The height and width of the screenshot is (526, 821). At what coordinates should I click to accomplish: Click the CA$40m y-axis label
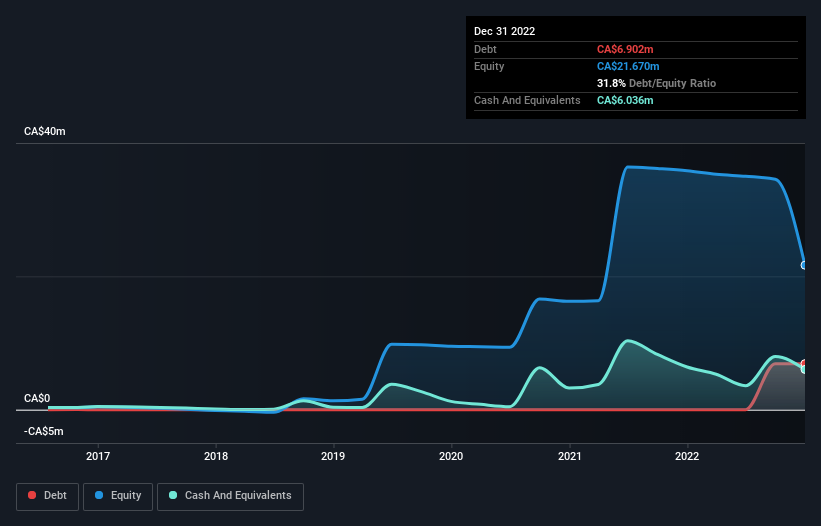45,131
